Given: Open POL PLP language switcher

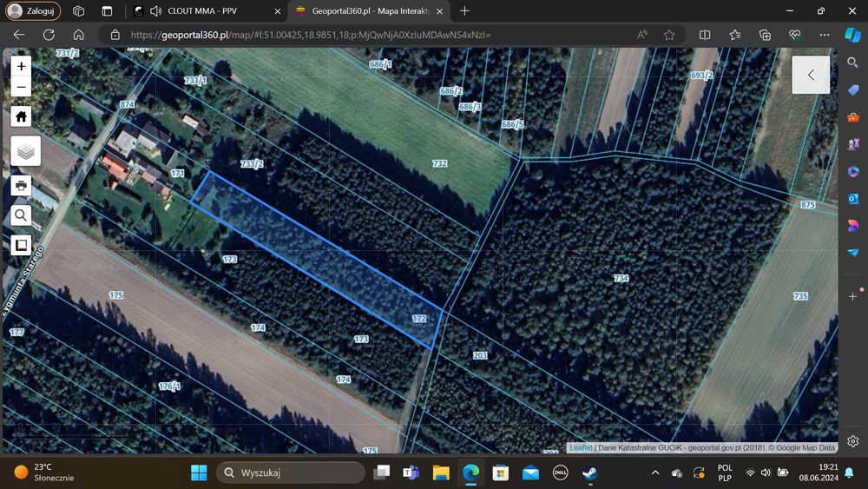Looking at the screenshot, I should coord(725,472).
